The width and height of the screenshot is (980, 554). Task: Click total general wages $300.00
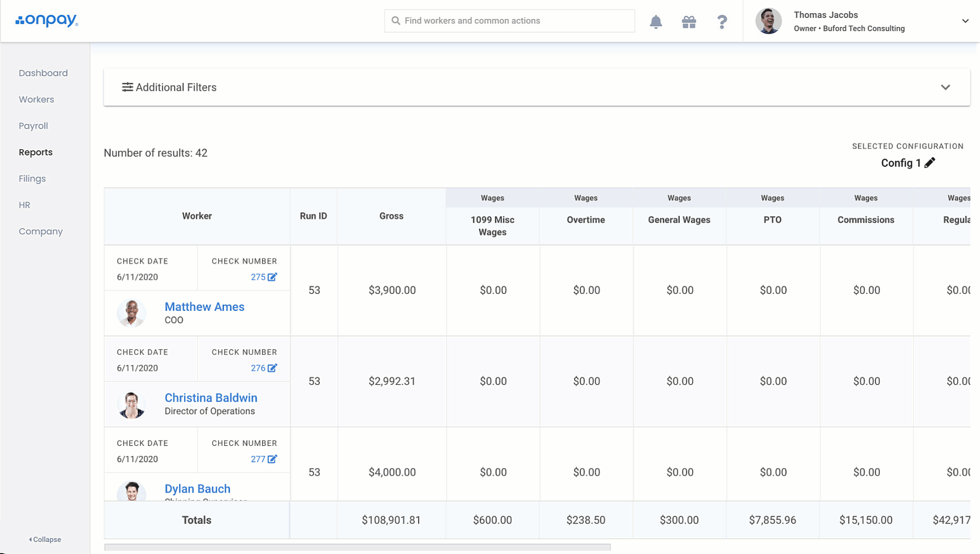tap(679, 520)
